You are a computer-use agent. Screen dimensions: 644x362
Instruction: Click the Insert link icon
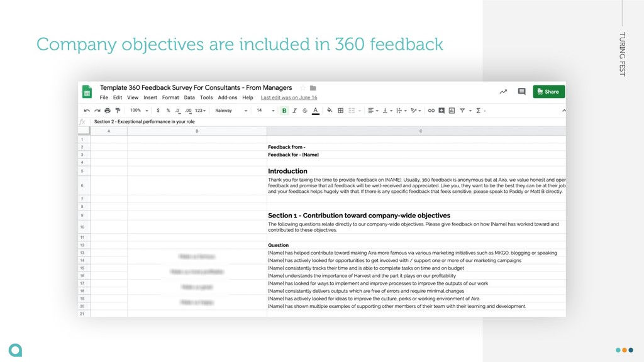tap(431, 111)
